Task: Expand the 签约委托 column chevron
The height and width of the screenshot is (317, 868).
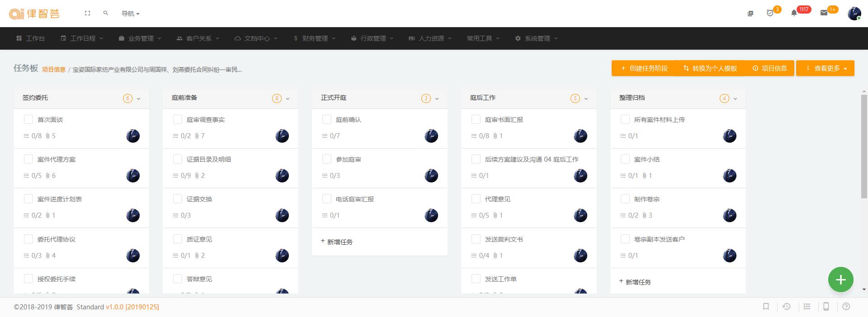Action: pyautogui.click(x=139, y=98)
